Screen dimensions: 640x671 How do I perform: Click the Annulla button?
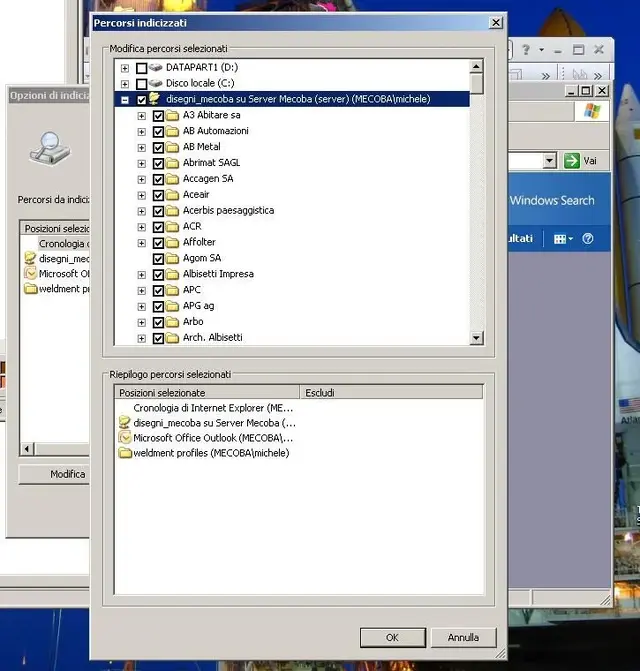463,638
